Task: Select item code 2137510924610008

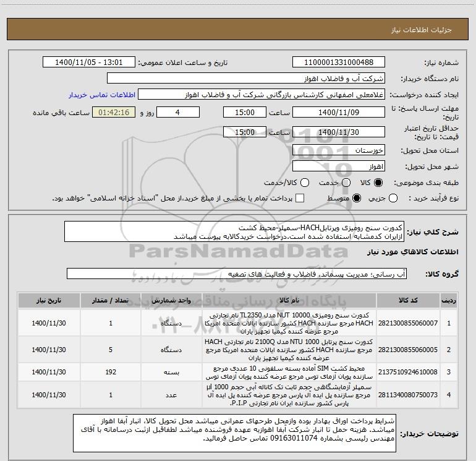Action: click(408, 373)
